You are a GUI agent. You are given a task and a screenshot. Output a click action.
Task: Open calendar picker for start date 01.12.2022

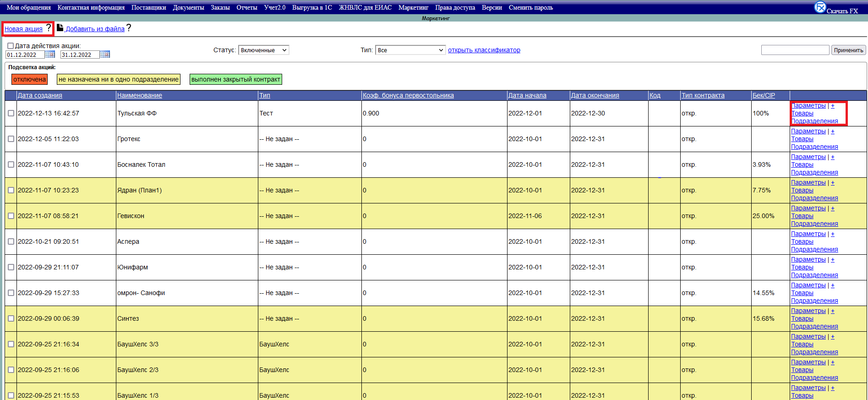point(50,55)
